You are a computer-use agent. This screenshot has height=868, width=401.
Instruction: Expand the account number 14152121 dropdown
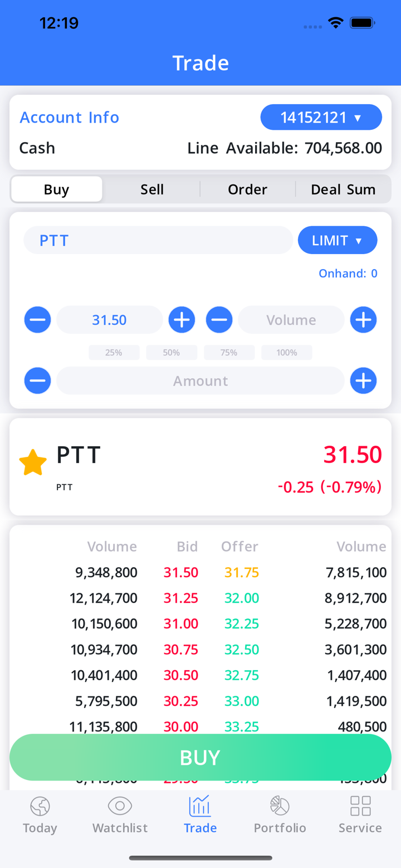click(x=321, y=118)
